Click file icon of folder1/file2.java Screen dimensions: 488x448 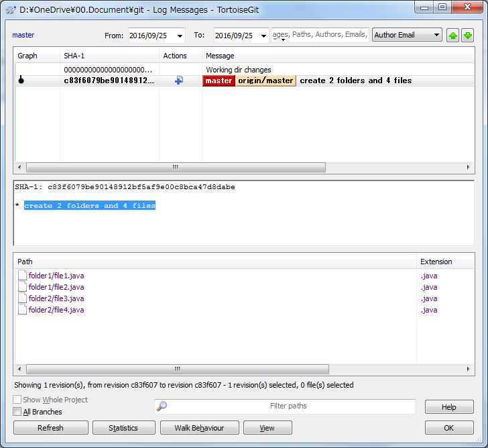tap(22, 287)
